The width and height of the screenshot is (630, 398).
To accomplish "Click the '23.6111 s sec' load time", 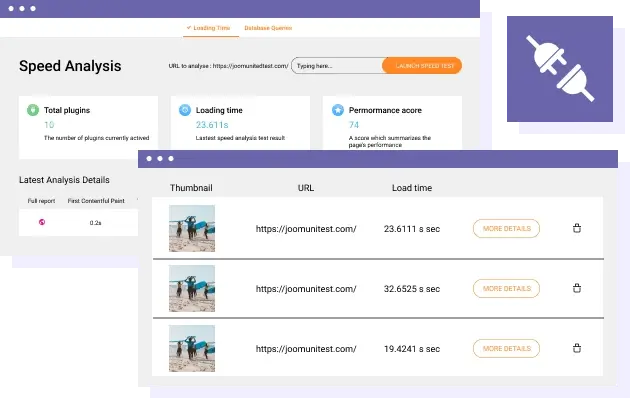I will coord(412,229).
